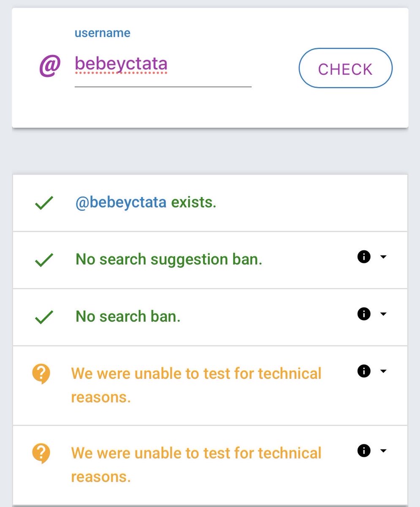Open the @bebeyctata profile link

click(121, 203)
